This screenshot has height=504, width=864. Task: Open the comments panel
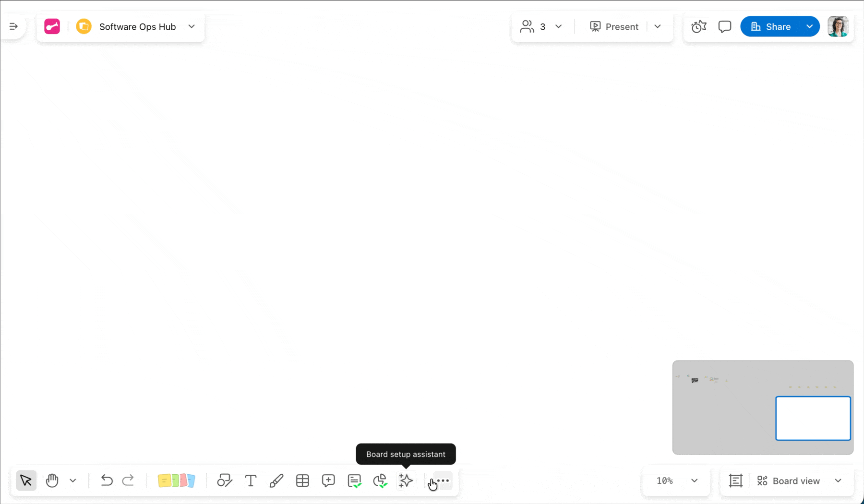pyautogui.click(x=724, y=26)
